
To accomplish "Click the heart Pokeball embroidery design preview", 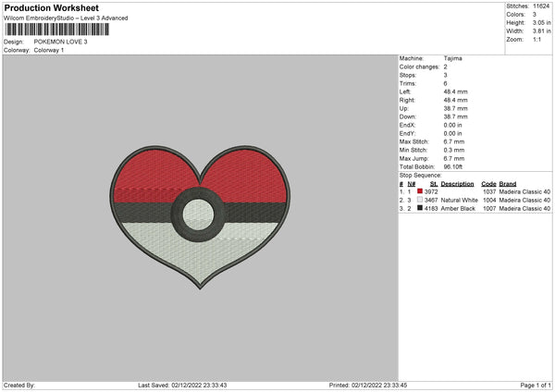I will point(200,217).
